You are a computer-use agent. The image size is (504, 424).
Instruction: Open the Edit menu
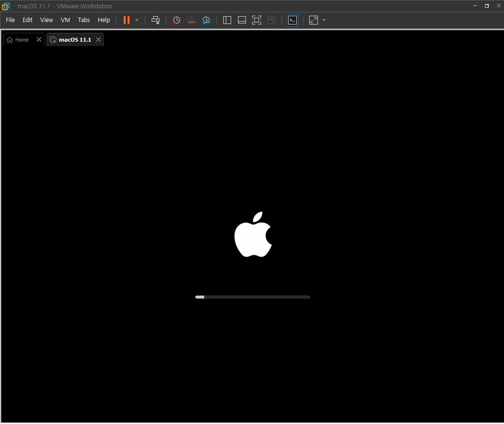tap(27, 20)
